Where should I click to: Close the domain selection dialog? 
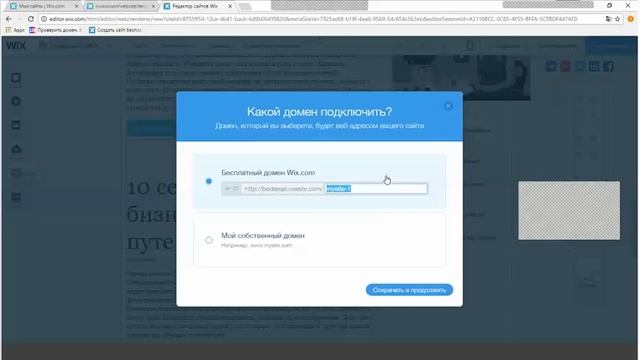(x=448, y=106)
